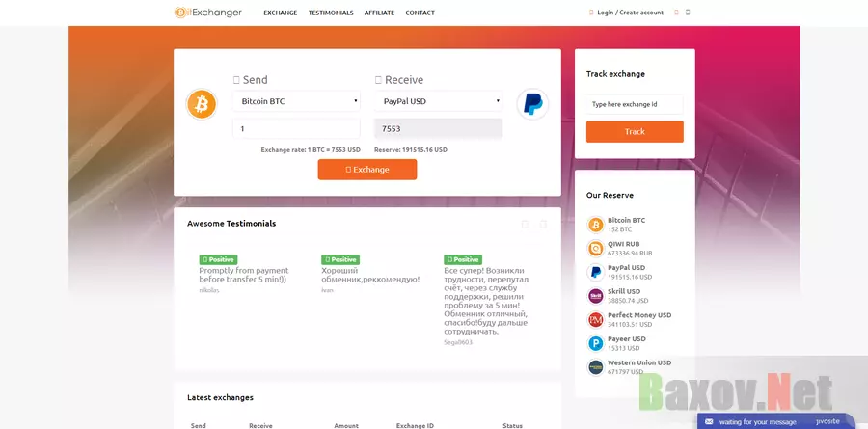
Task: Click the PayPal USD reserve icon
Action: pyautogui.click(x=596, y=273)
